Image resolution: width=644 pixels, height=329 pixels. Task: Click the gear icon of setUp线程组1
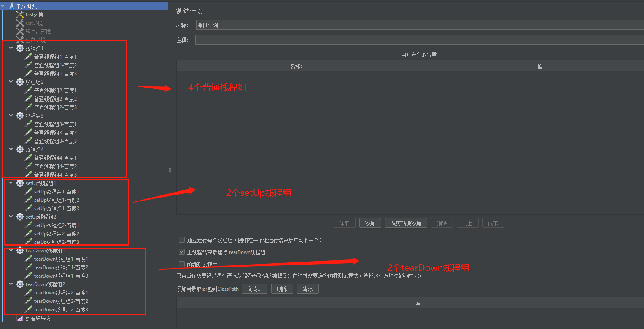point(20,183)
